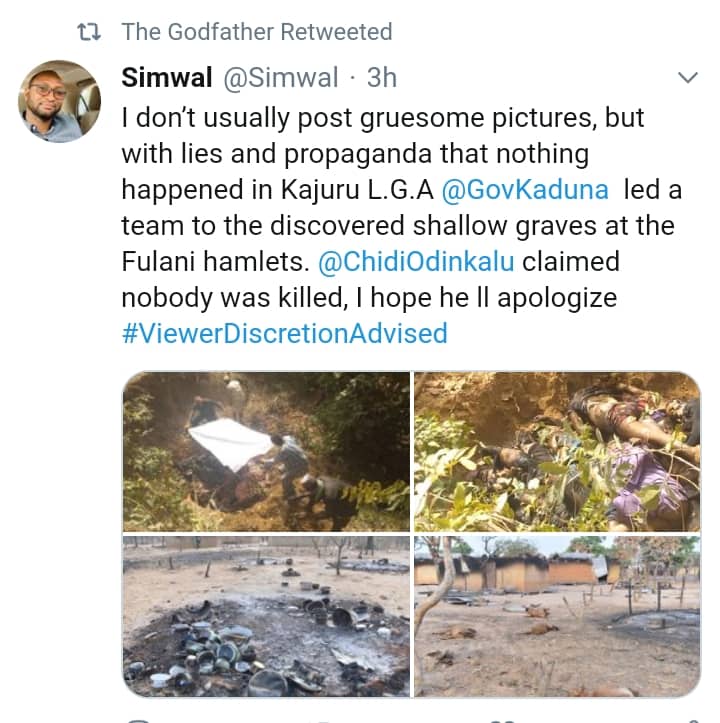
Task: Open the bottom-left photo of burnt pots
Action: coord(265,616)
